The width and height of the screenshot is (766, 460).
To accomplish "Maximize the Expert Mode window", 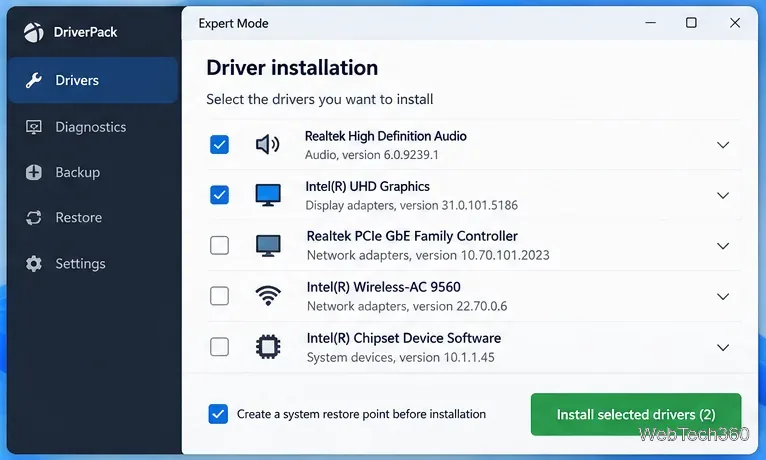I will coord(691,22).
